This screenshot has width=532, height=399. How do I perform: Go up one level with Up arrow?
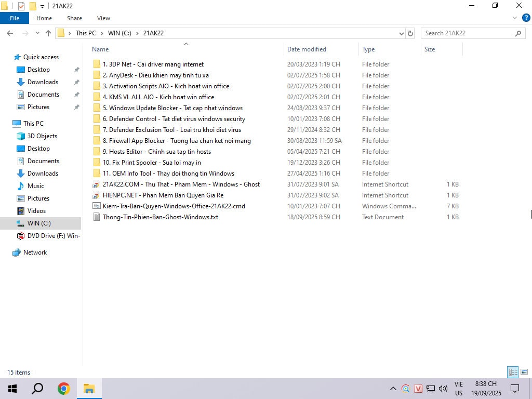(x=48, y=33)
